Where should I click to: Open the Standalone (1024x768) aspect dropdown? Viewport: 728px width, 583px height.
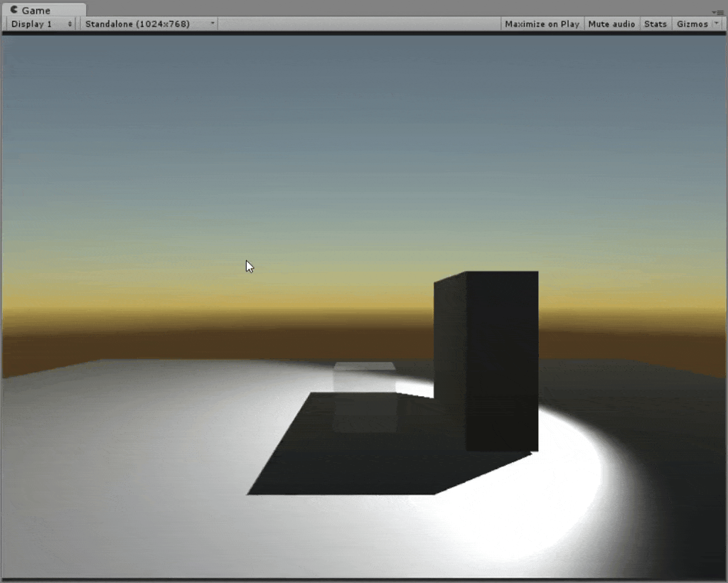click(149, 24)
